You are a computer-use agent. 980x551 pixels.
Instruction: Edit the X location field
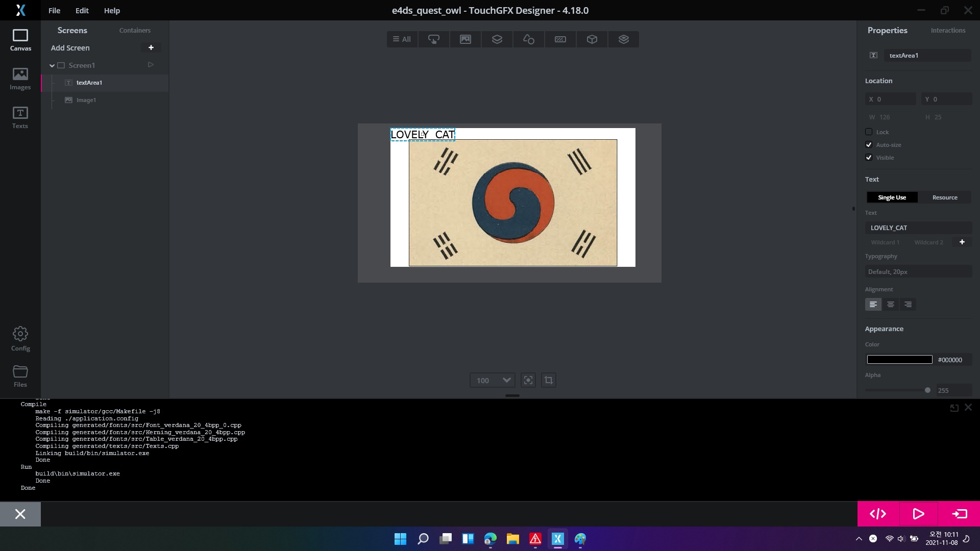[x=891, y=99]
